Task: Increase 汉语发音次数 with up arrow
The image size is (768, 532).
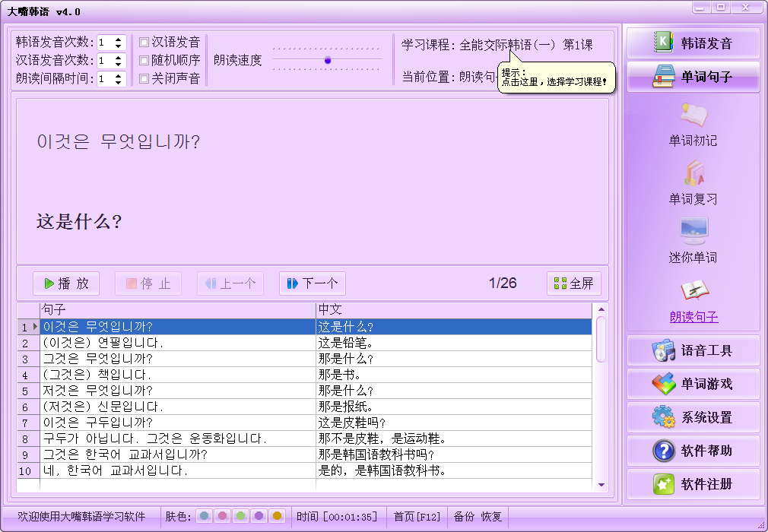Action: 118,58
